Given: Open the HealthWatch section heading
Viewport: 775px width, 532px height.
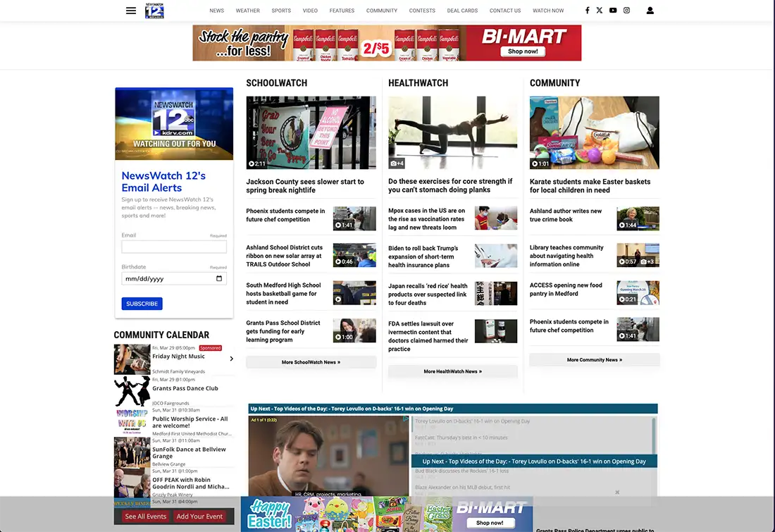Looking at the screenshot, I should coord(418,83).
